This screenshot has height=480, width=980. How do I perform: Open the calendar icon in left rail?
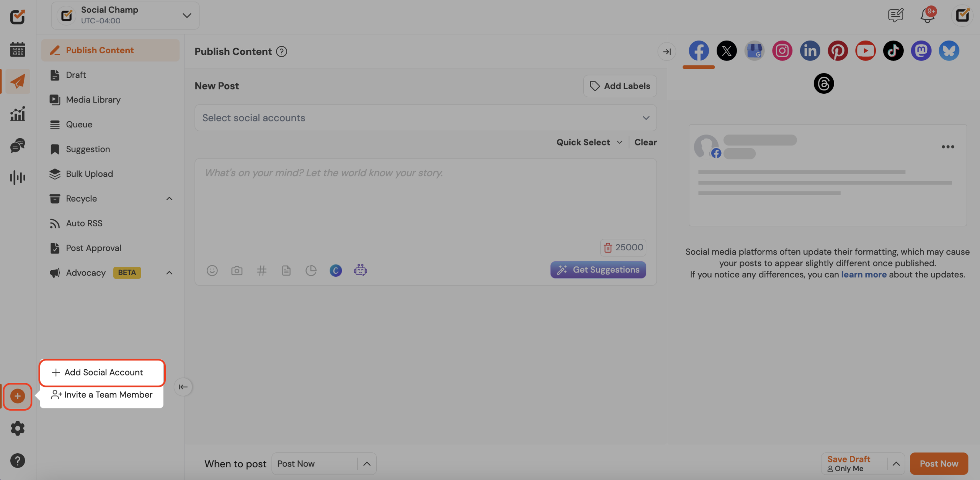pyautogui.click(x=18, y=49)
